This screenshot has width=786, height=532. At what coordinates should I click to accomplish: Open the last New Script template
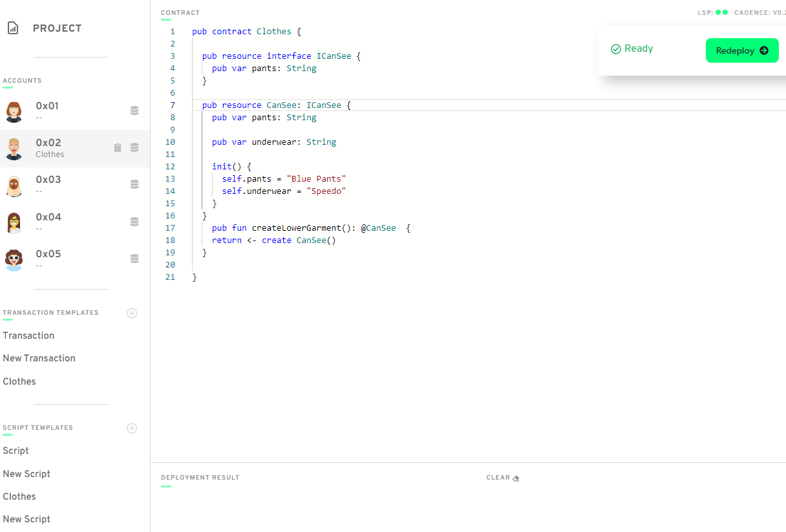pyautogui.click(x=27, y=519)
